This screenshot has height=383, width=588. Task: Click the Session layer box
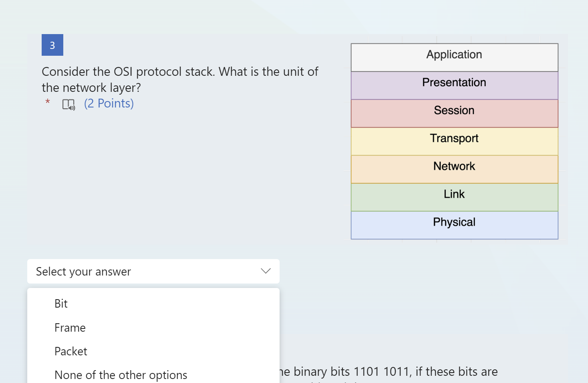coord(454,110)
